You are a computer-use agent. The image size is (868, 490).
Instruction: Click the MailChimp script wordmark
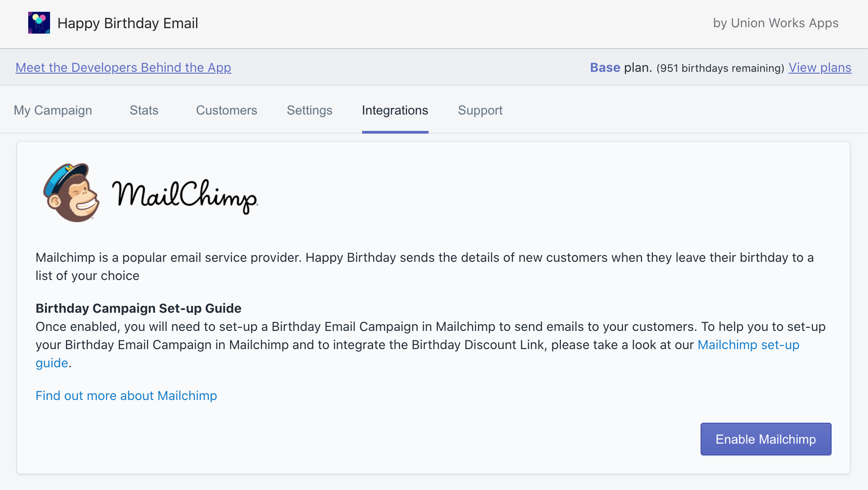point(185,195)
